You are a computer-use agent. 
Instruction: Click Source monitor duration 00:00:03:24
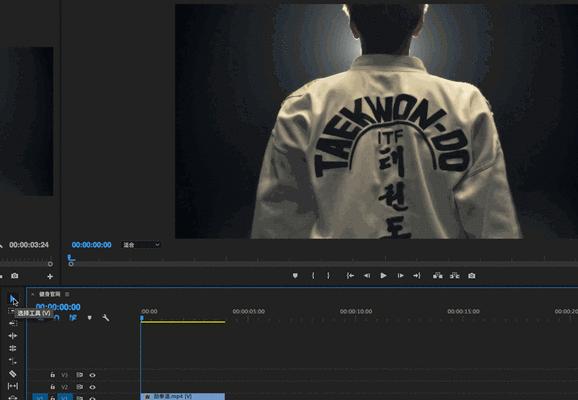[29, 245]
